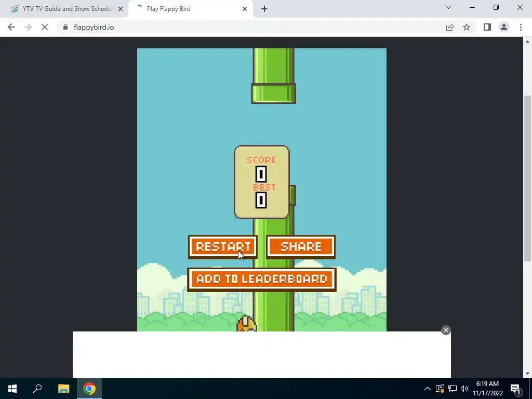Click Chrome icon in taskbar
Image resolution: width=532 pixels, height=399 pixels.
pyautogui.click(x=89, y=389)
